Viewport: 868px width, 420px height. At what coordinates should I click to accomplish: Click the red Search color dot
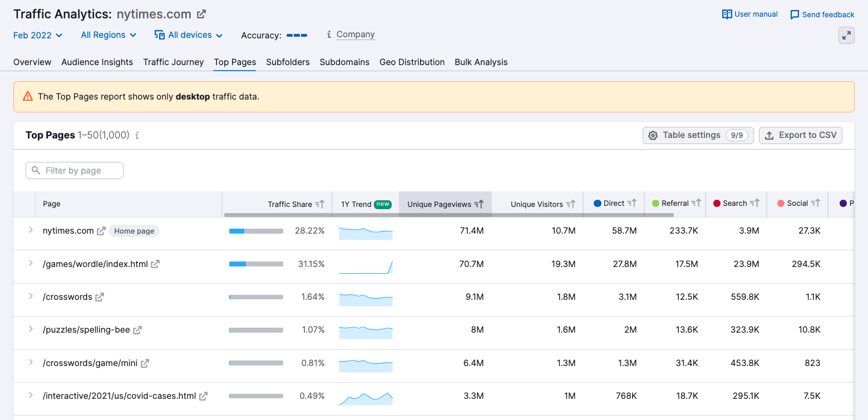pyautogui.click(x=717, y=204)
